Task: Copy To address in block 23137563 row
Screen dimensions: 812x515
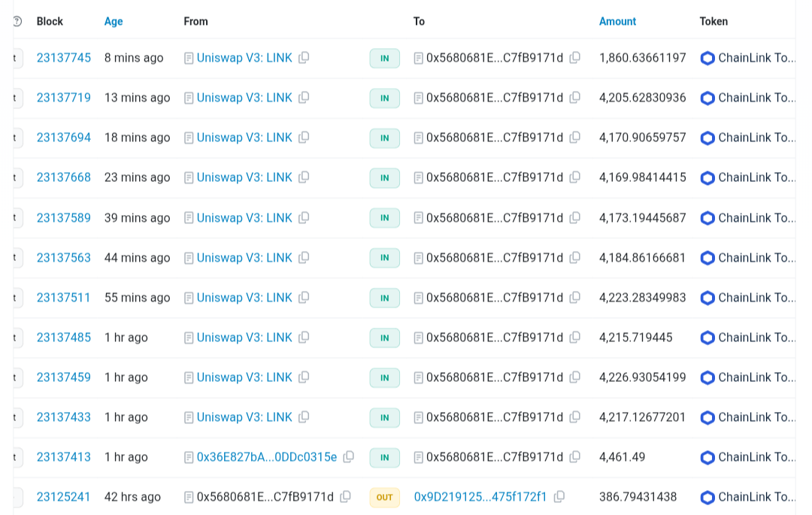Action: (x=575, y=258)
